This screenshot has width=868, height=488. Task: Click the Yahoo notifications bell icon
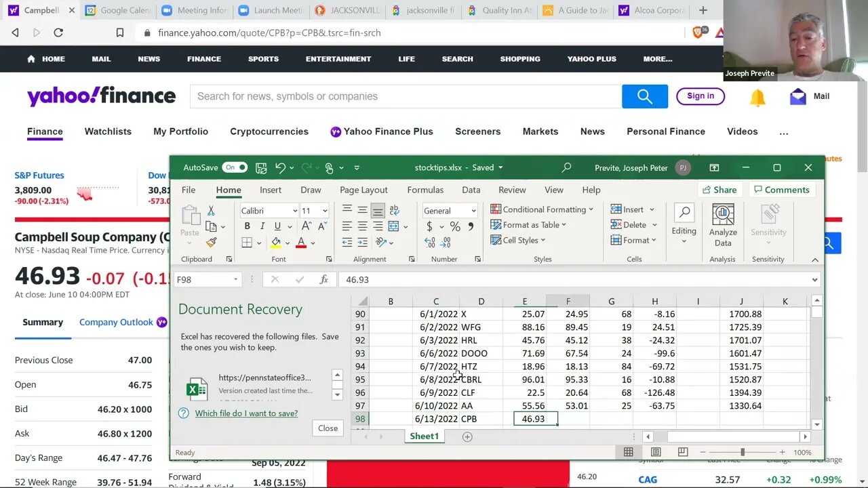click(x=757, y=98)
